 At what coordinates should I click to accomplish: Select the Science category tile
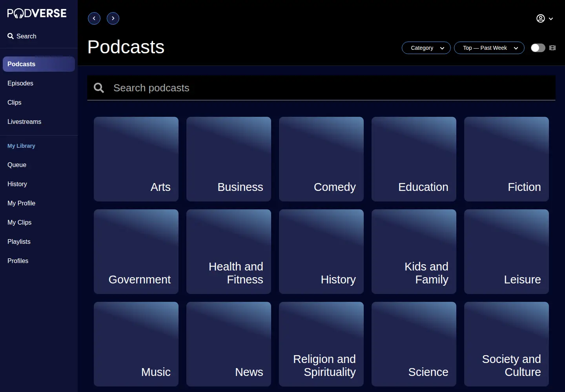[414, 344]
